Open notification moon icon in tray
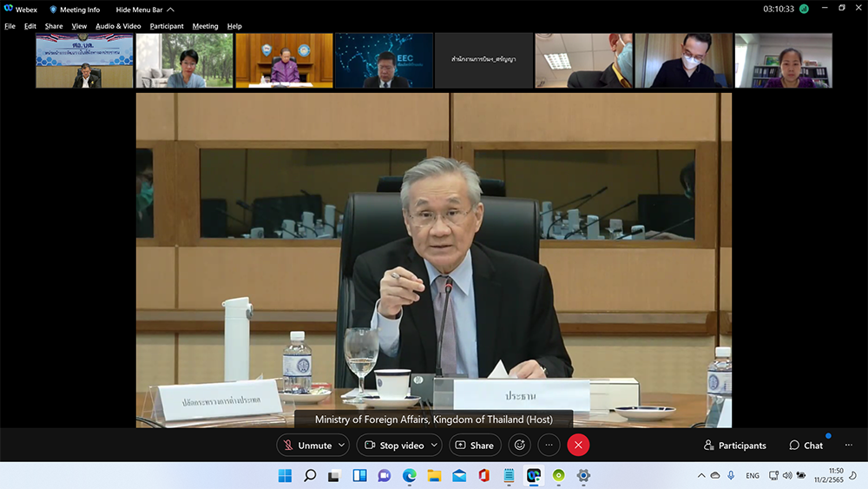 [853, 475]
